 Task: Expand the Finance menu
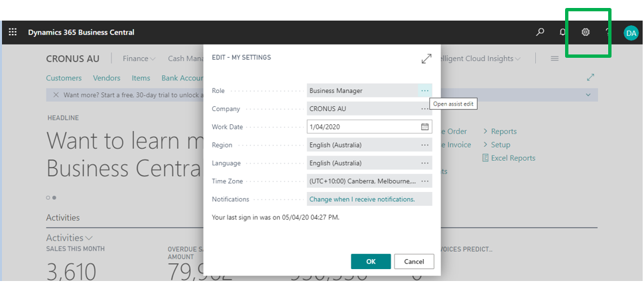139,58
